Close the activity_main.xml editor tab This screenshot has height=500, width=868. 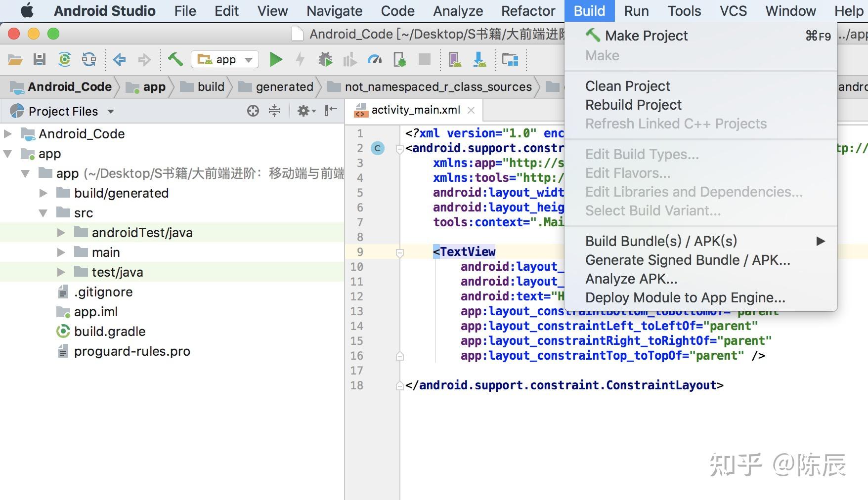(x=471, y=110)
